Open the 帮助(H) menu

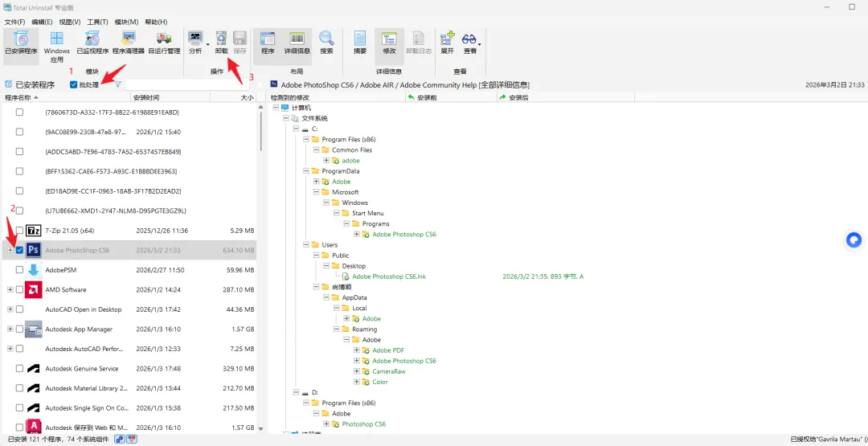[156, 22]
